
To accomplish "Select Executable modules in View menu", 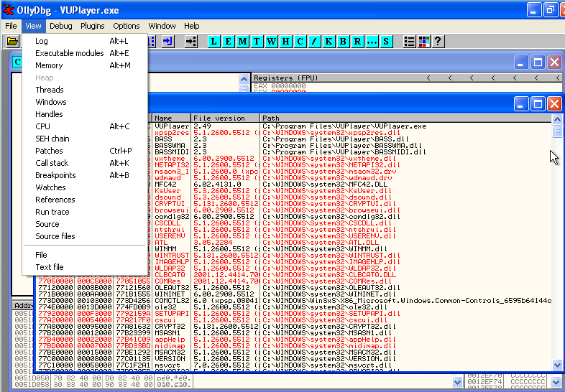I will point(85,53).
